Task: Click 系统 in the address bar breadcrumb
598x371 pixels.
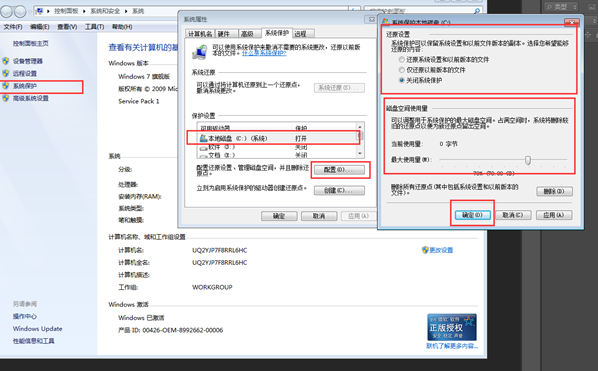Action: coord(138,11)
